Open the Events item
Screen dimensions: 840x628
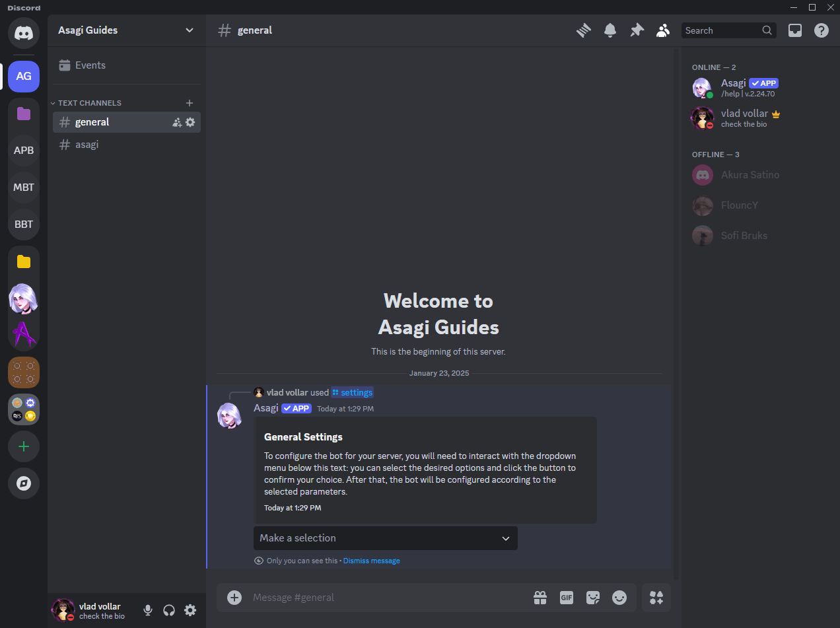click(126, 65)
